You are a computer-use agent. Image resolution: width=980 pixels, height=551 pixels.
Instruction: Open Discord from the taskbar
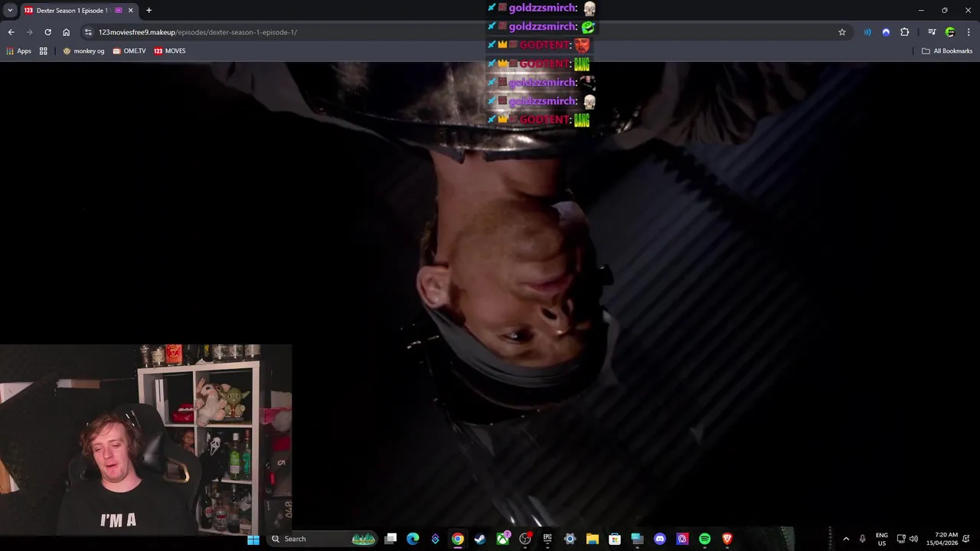coord(660,539)
